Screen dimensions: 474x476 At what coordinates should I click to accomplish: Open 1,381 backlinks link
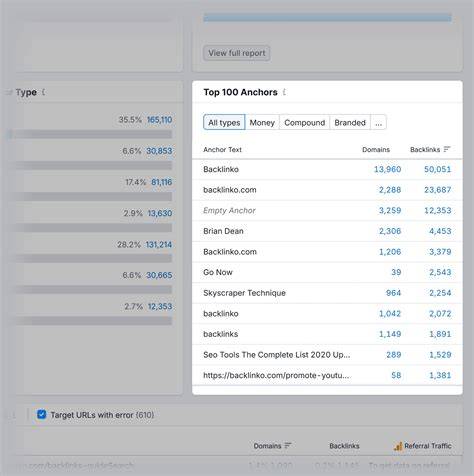tap(440, 375)
